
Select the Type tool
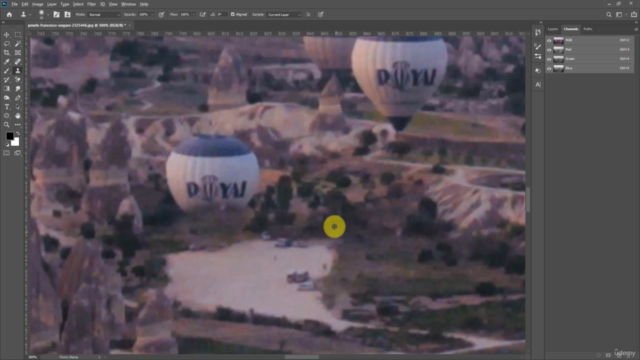(7, 107)
